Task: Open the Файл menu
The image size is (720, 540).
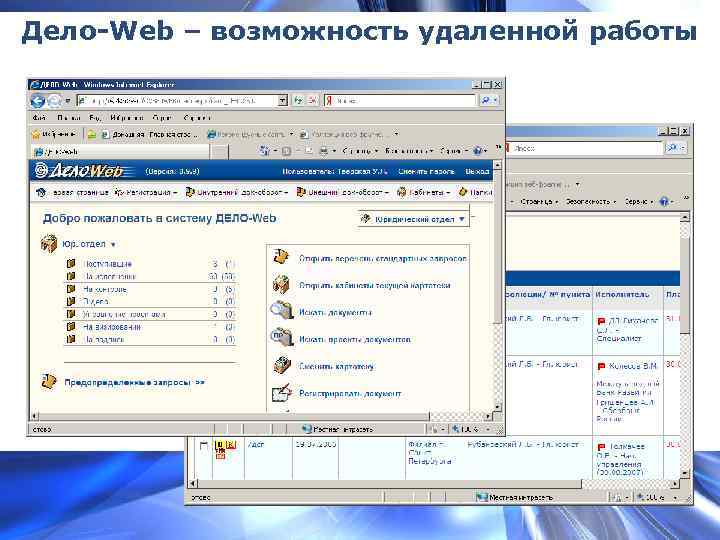Action: click(x=39, y=118)
